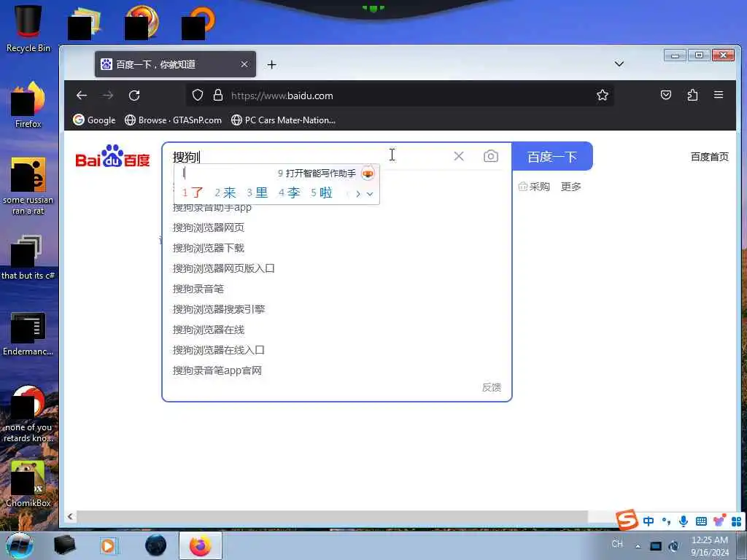This screenshot has height=560, width=747.
Task: Show next page of IME candidates
Action: tap(358, 193)
